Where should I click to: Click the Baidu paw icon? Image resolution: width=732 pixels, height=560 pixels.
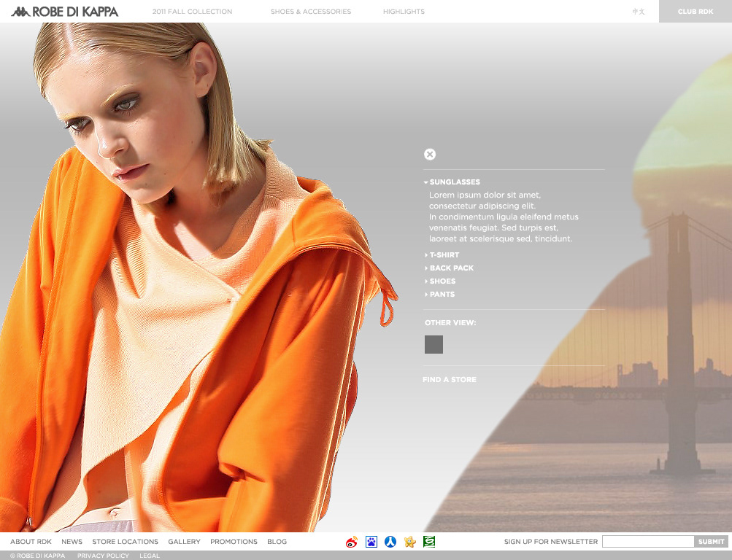tap(371, 542)
